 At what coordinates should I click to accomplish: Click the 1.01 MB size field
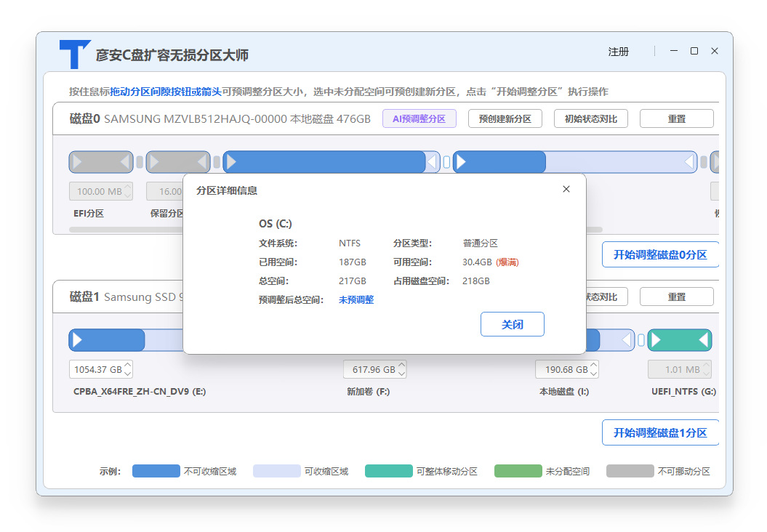tap(680, 369)
